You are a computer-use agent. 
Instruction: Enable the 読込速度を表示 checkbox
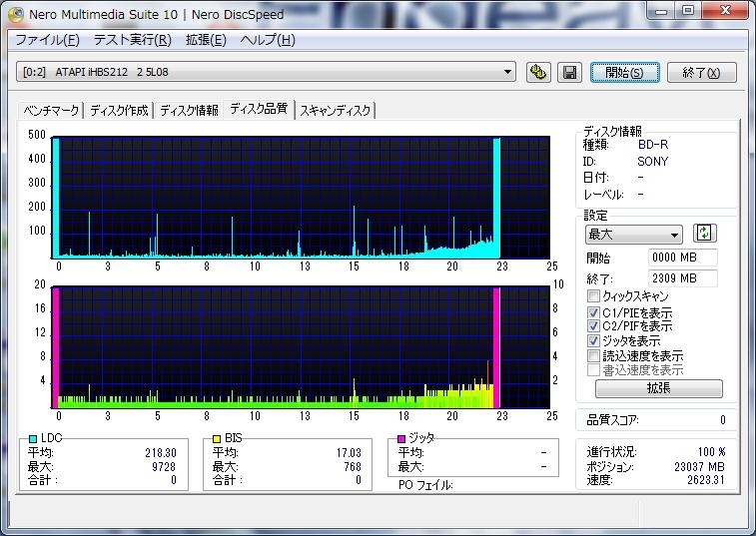pos(593,355)
